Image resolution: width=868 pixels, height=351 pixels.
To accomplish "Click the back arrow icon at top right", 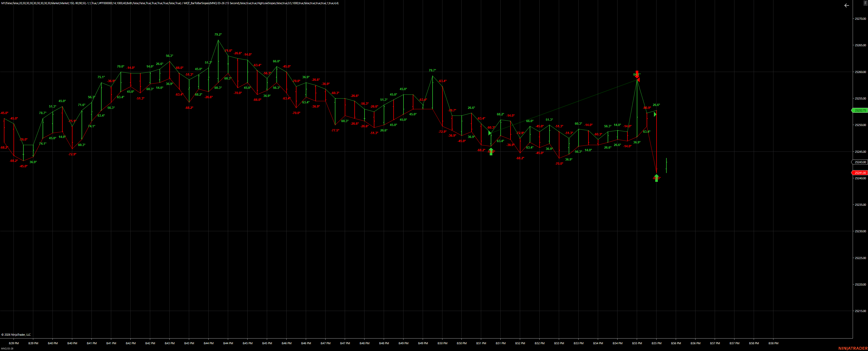I will click(846, 5).
